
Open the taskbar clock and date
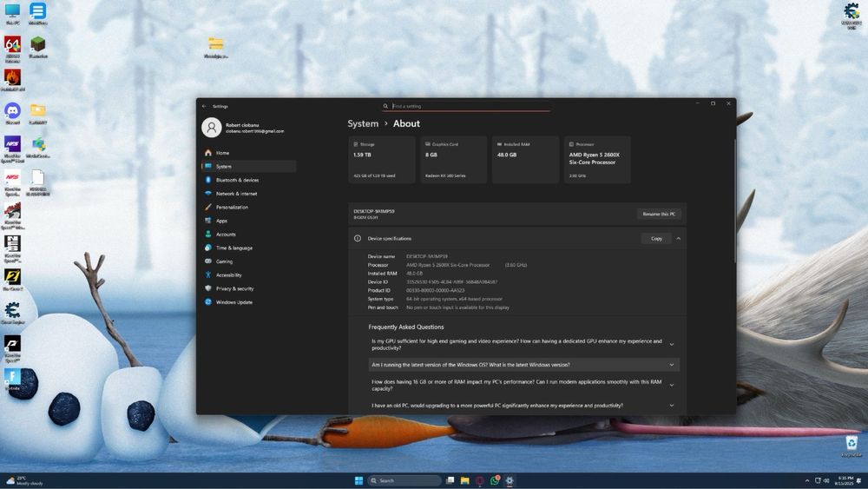point(845,480)
